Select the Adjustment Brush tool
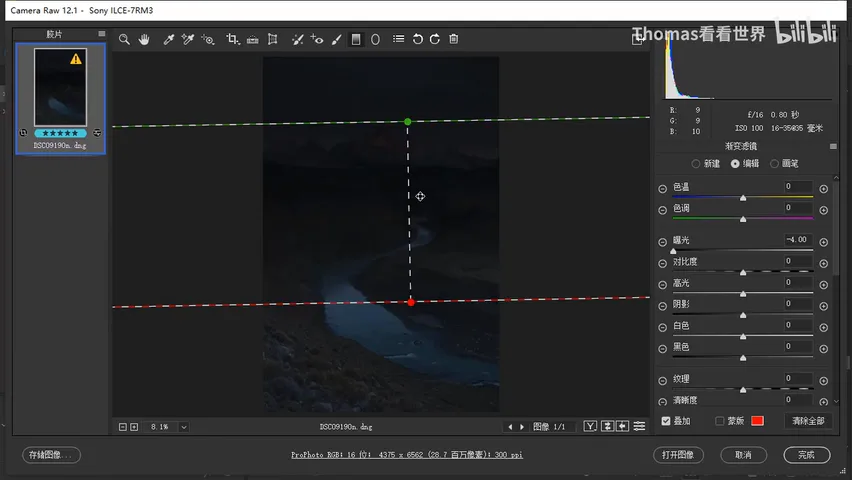 (336, 39)
